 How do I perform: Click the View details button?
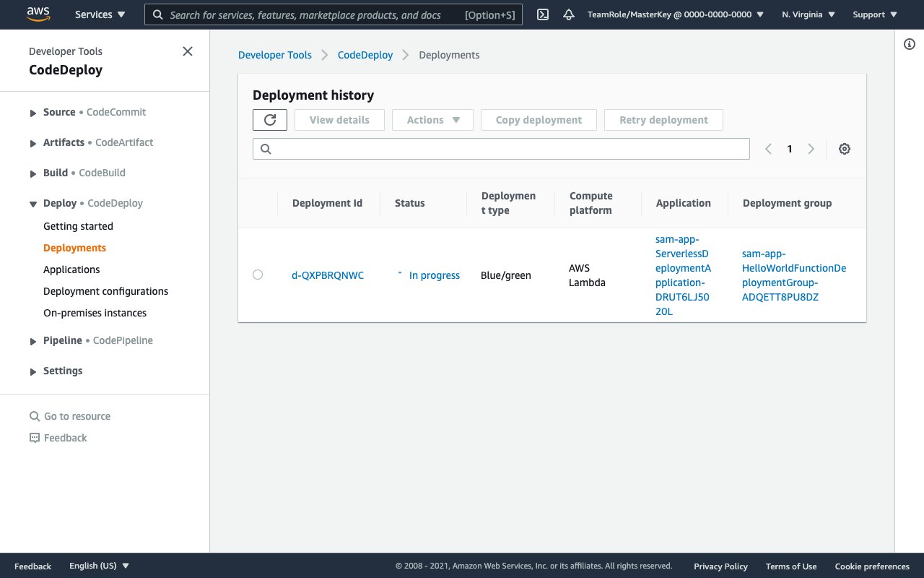point(339,120)
